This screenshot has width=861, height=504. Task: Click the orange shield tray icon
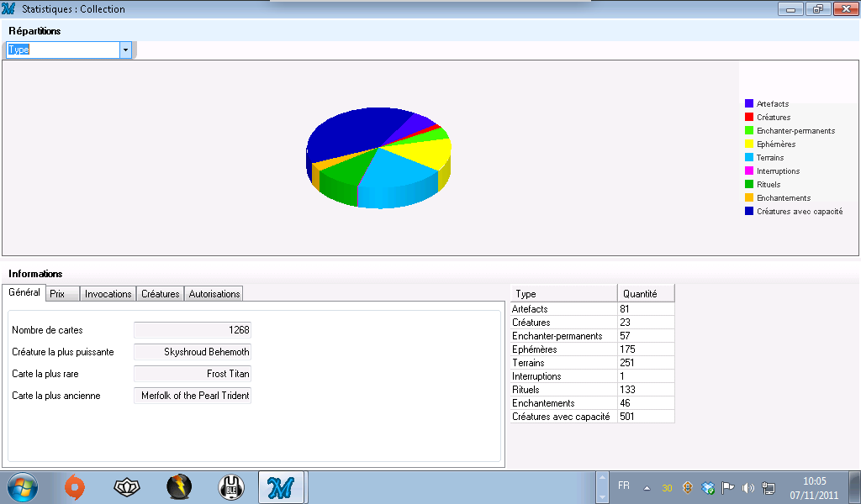(688, 487)
